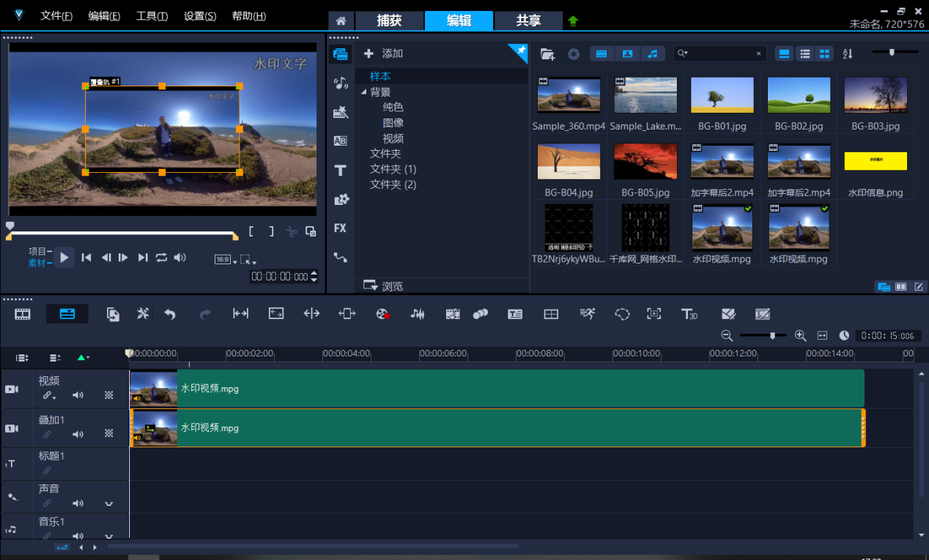Open the split screen template creator icon
Screen dimensions: 929x560
click(x=551, y=314)
